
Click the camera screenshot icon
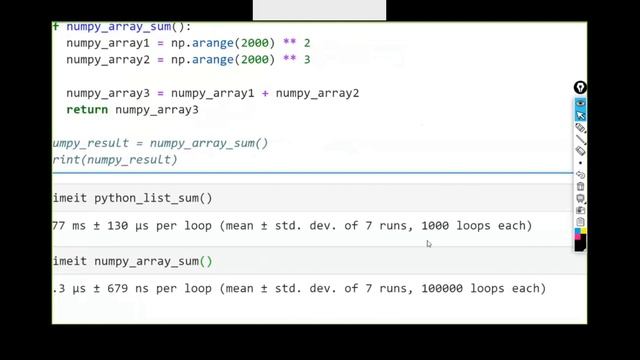pos(580,210)
